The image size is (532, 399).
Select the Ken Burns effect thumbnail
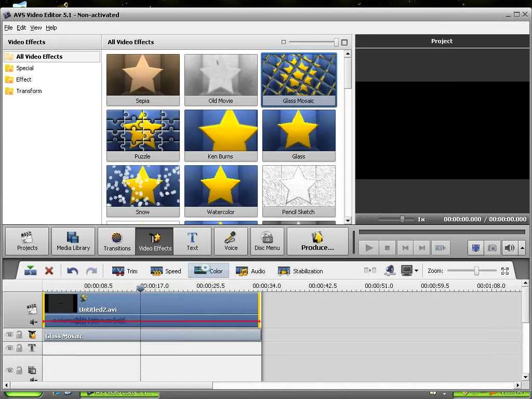[221, 136]
